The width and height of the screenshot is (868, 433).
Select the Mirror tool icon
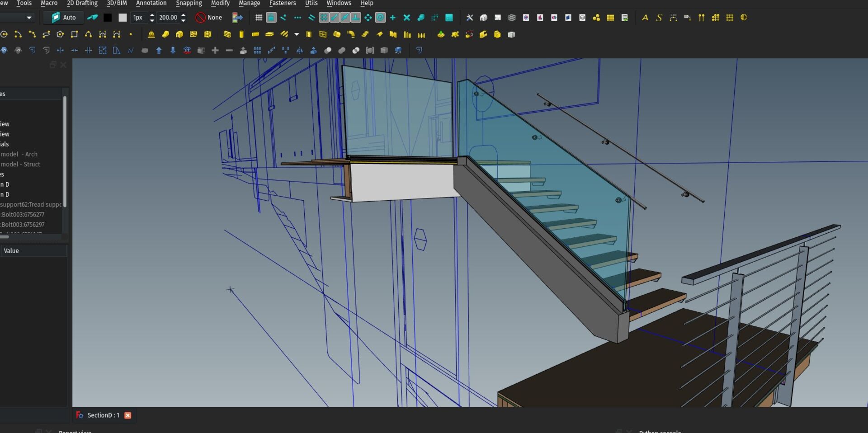(299, 51)
